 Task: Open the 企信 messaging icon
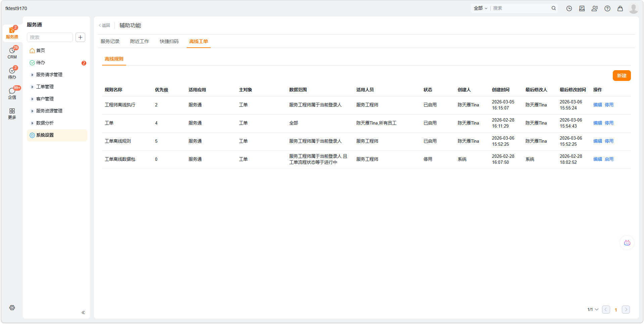click(12, 93)
